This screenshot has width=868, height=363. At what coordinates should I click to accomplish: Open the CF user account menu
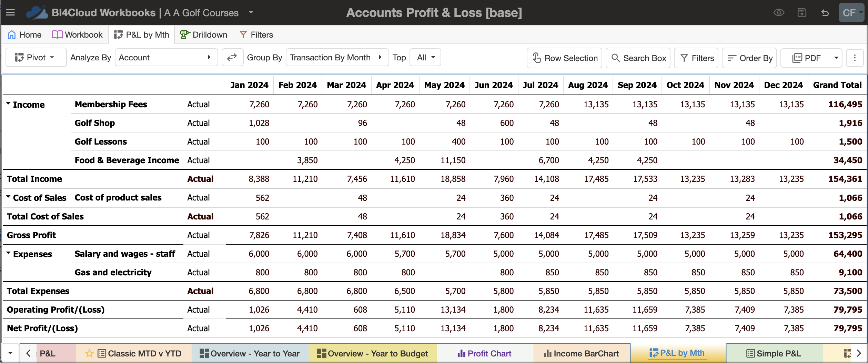(851, 13)
